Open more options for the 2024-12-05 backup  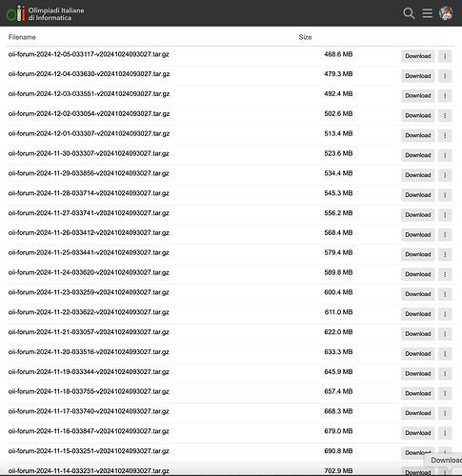[x=445, y=56]
